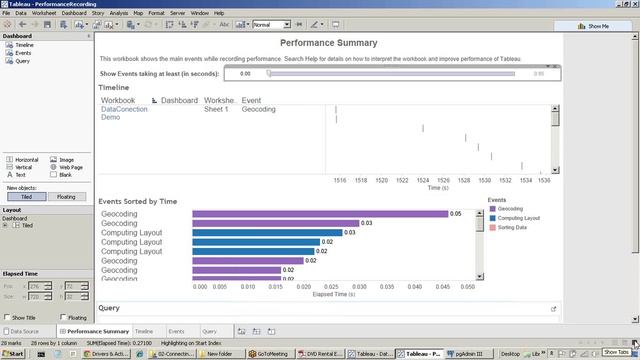Click the Save icon in toolbar
Viewport: 640px width, 360px height.
click(x=47, y=24)
